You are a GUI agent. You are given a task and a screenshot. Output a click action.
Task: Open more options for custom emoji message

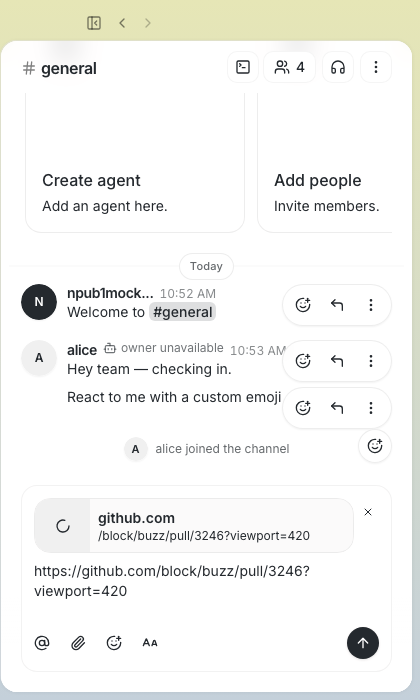(371, 408)
